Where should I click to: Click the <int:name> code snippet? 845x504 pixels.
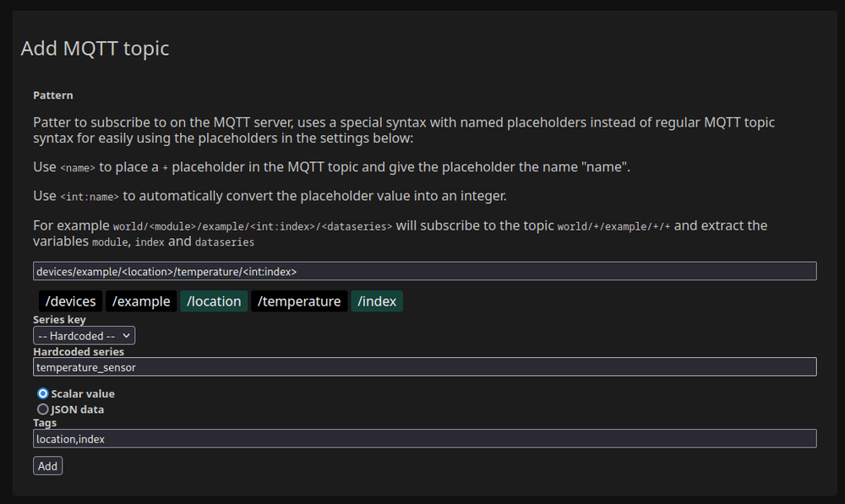90,197
